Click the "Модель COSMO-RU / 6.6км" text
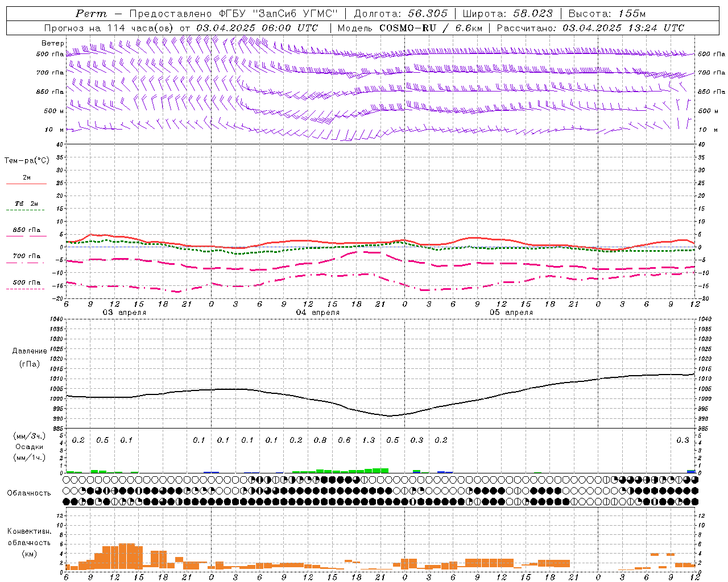This screenshot has width=728, height=582. (410, 28)
